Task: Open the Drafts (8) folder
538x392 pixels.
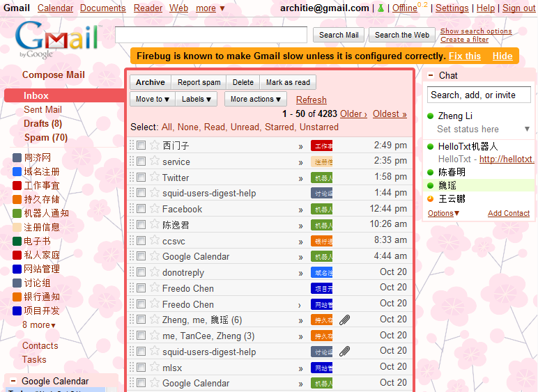Action: (43, 123)
